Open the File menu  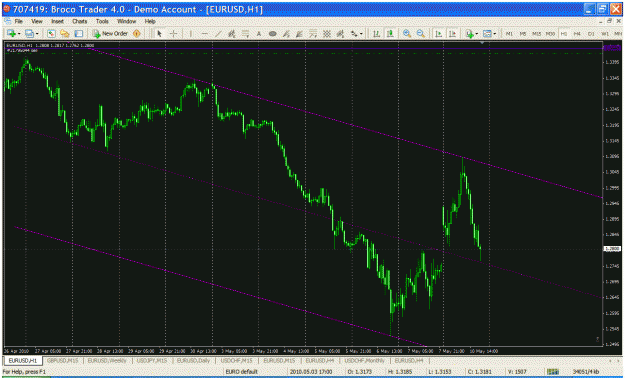[19, 21]
